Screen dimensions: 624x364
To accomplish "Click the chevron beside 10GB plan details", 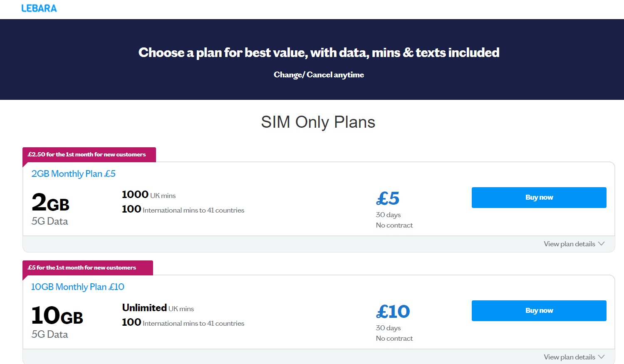I will (601, 357).
